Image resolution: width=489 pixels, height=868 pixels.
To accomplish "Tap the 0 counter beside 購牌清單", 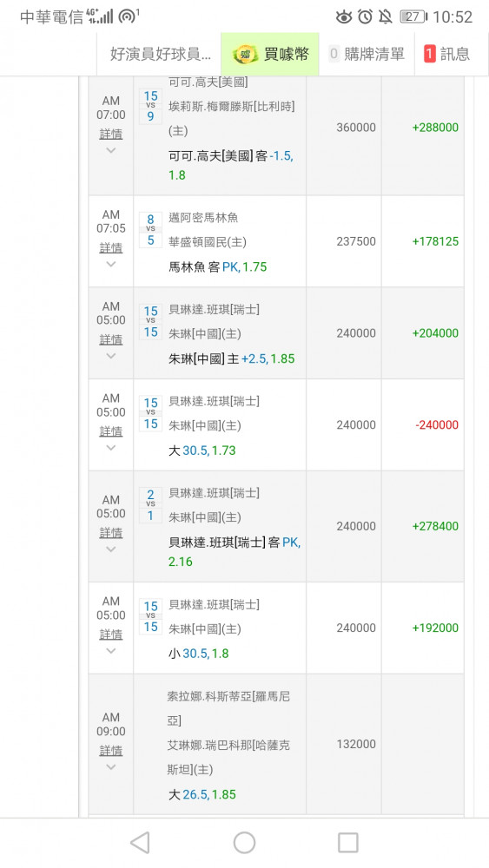I will [334, 54].
